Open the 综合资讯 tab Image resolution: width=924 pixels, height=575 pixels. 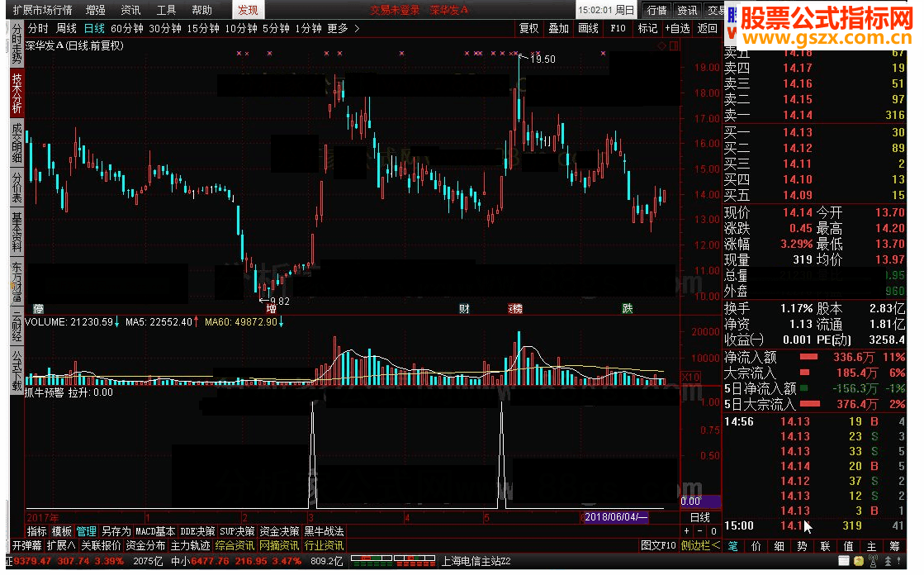(235, 545)
